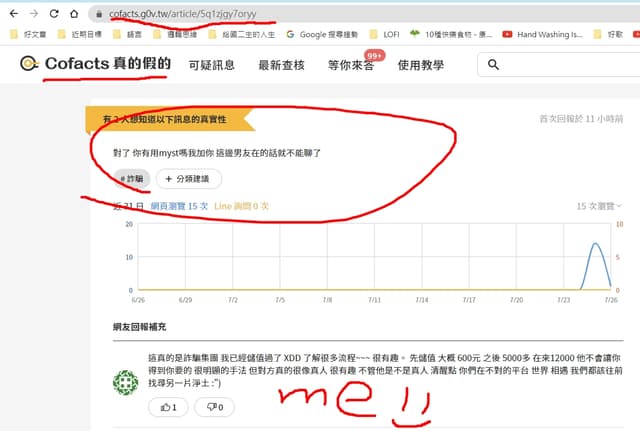
Task: Click the search magnifier icon
Action: click(x=493, y=64)
